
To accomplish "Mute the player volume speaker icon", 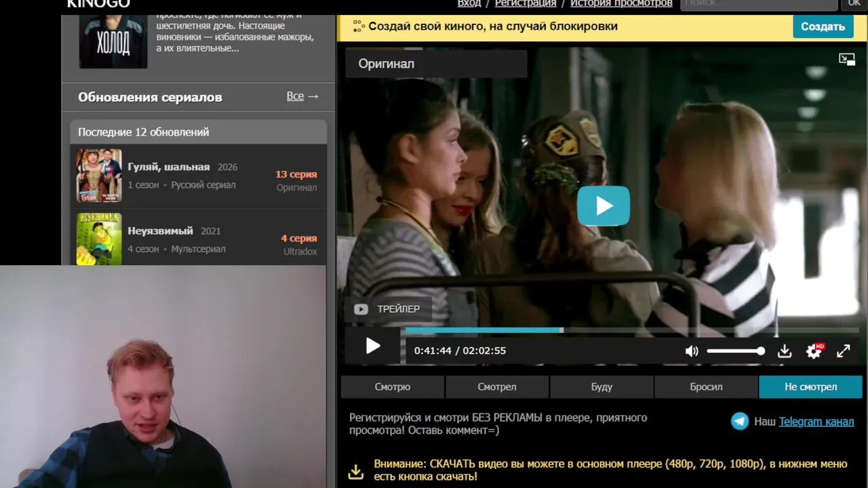I will 692,351.
